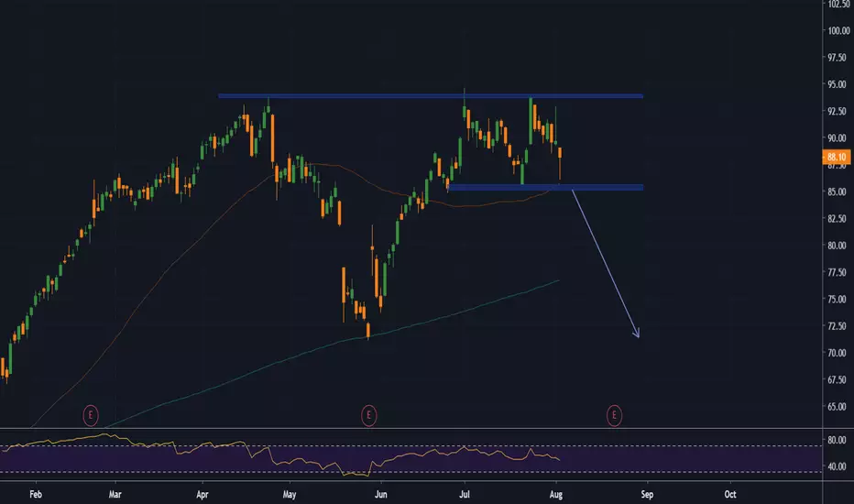This screenshot has width=854, height=504.
Task: Click the 85.00 price axis label
Action: [837, 192]
